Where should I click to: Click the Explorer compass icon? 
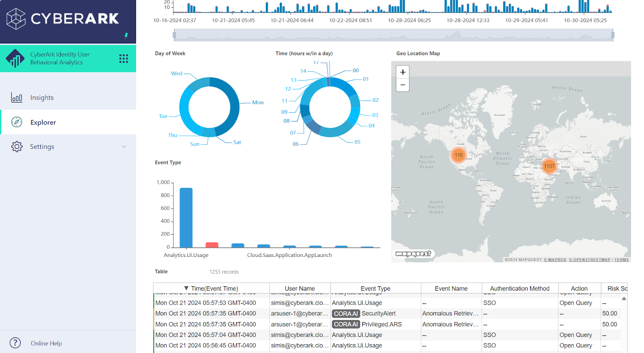click(x=17, y=122)
